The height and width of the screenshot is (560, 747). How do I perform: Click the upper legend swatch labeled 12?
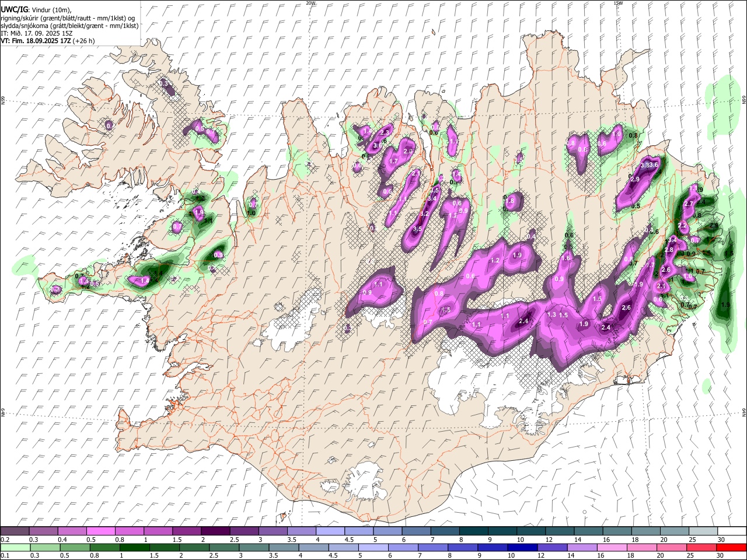(559, 531)
